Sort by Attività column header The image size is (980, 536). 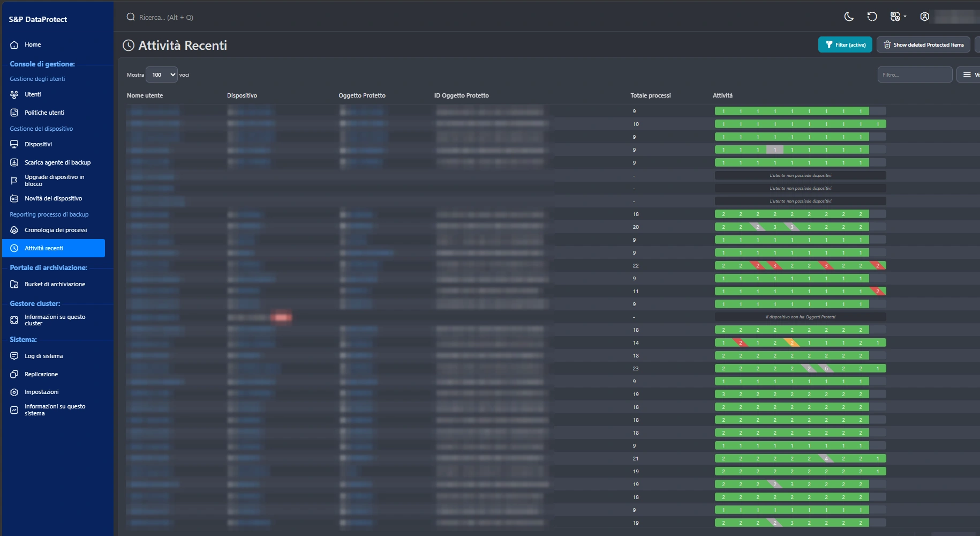pos(722,95)
